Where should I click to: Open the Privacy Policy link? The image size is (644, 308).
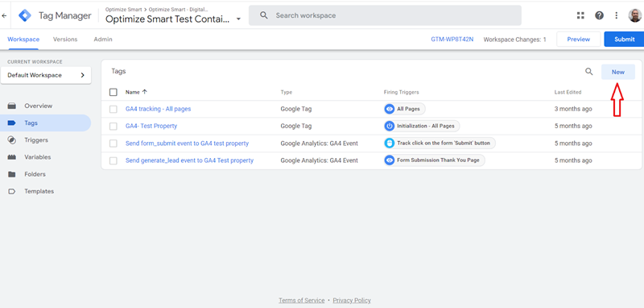tap(352, 301)
